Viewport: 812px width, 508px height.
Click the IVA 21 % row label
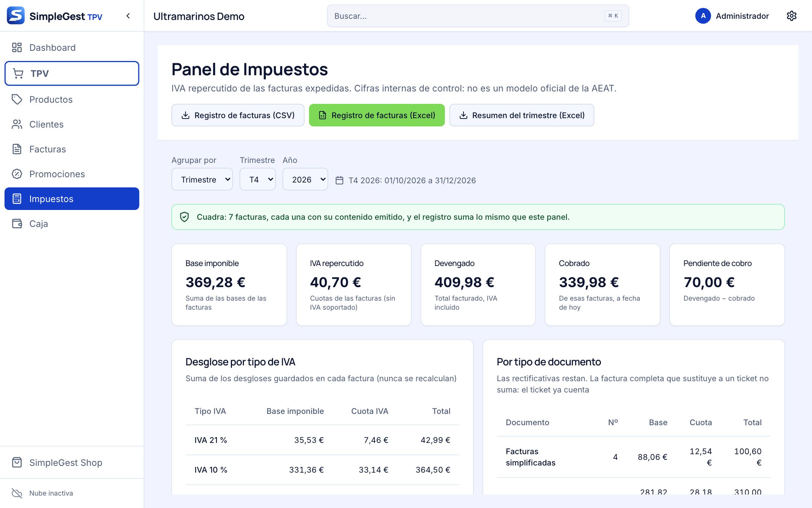pos(211,440)
